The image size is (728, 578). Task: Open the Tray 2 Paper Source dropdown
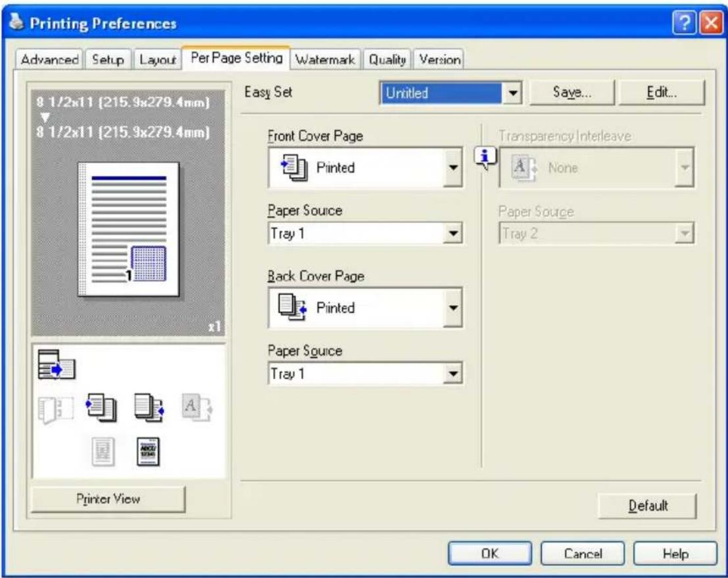pyautogui.click(x=596, y=233)
